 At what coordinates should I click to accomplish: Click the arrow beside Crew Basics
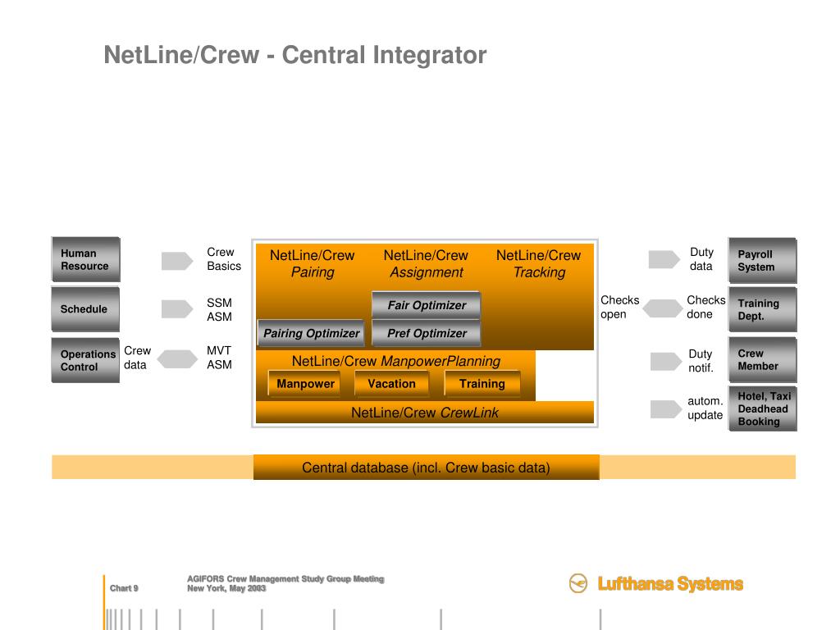coord(177,261)
